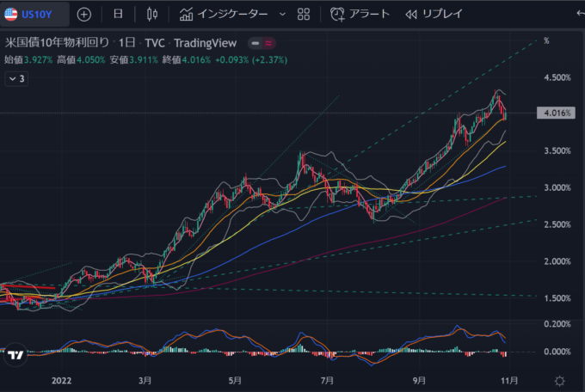Open the 日 timeframe interval selector
This screenshot has height=392, width=585.
(x=118, y=15)
